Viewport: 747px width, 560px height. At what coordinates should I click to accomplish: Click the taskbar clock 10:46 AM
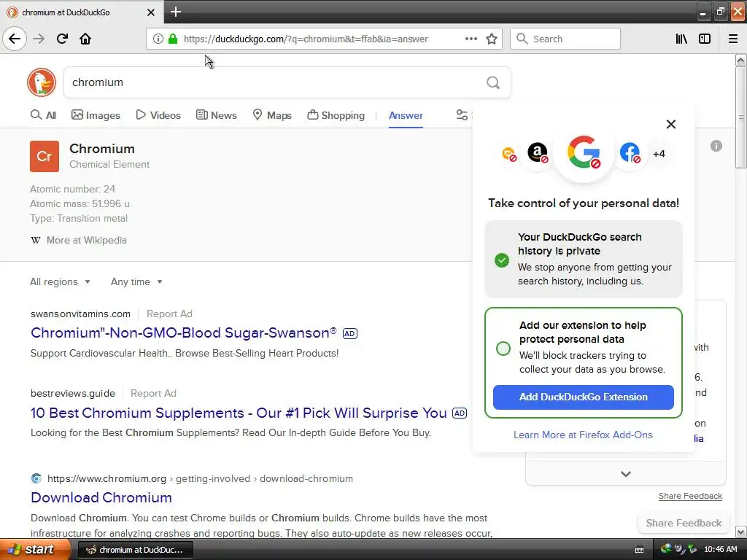720,550
